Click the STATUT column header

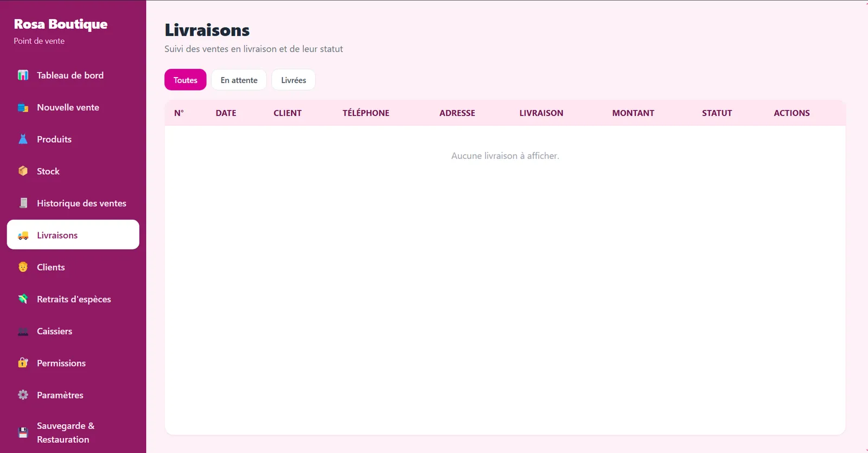717,113
